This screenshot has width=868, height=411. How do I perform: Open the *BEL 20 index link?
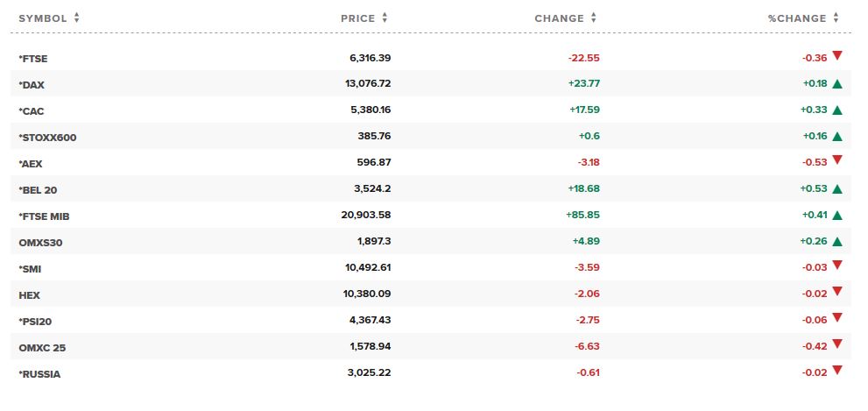(38, 190)
